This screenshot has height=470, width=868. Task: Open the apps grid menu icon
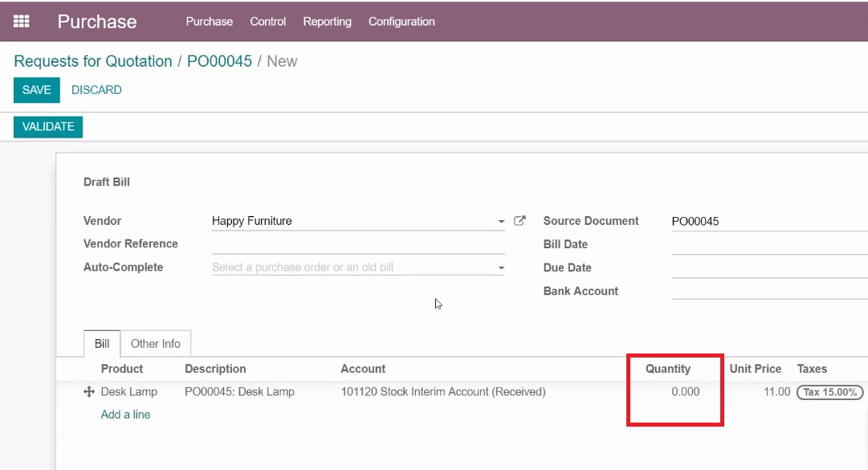[21, 22]
